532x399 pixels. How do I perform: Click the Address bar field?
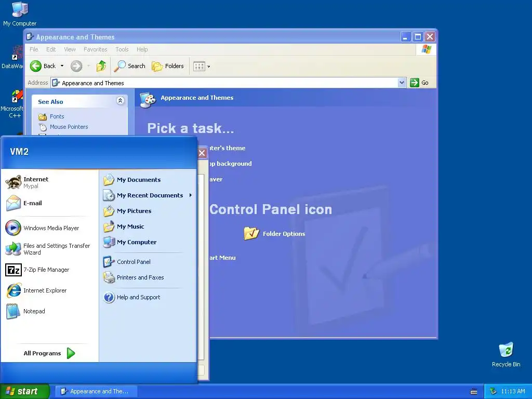tap(224, 83)
